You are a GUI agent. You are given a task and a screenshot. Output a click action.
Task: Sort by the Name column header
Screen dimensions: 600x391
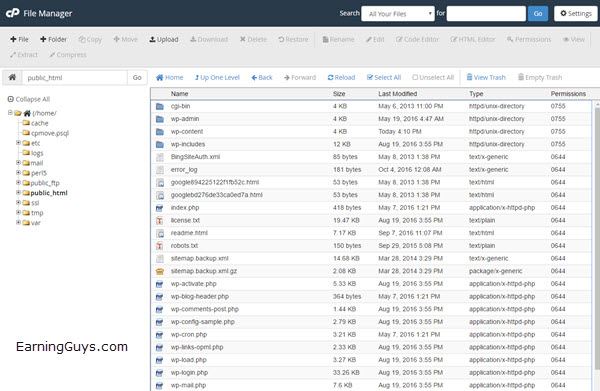[x=179, y=94]
